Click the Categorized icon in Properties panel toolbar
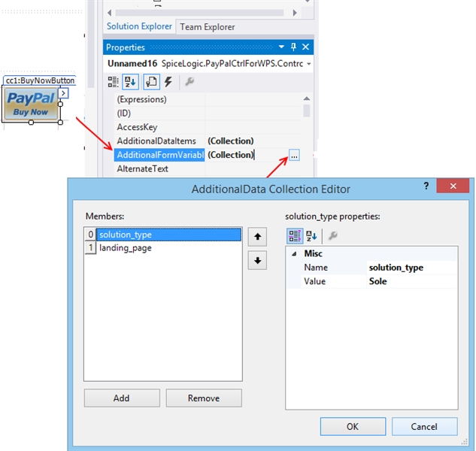The width and height of the screenshot is (476, 451). tap(113, 82)
